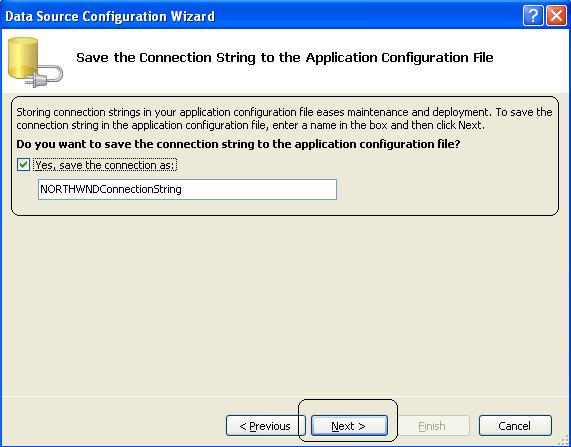Screen dimensions: 571x447
Task: Click the disabled Finish button
Action: coord(432,426)
